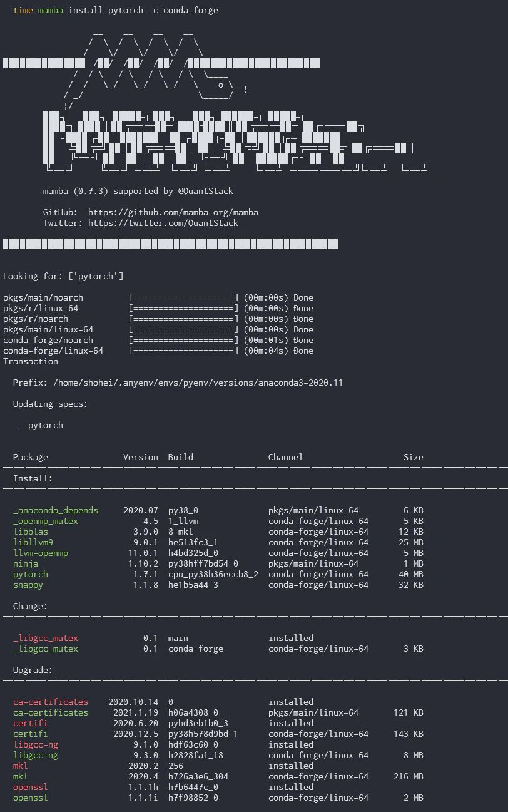The height and width of the screenshot is (812, 508).
Task: Select the ninja package name
Action: (x=26, y=563)
